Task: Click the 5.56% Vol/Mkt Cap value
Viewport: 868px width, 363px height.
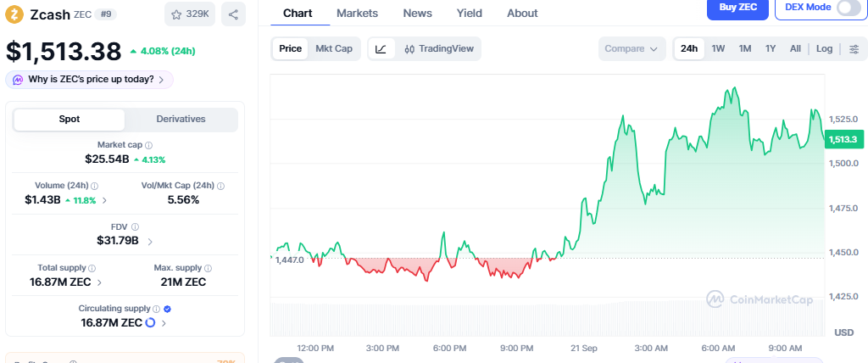Action: pyautogui.click(x=183, y=200)
